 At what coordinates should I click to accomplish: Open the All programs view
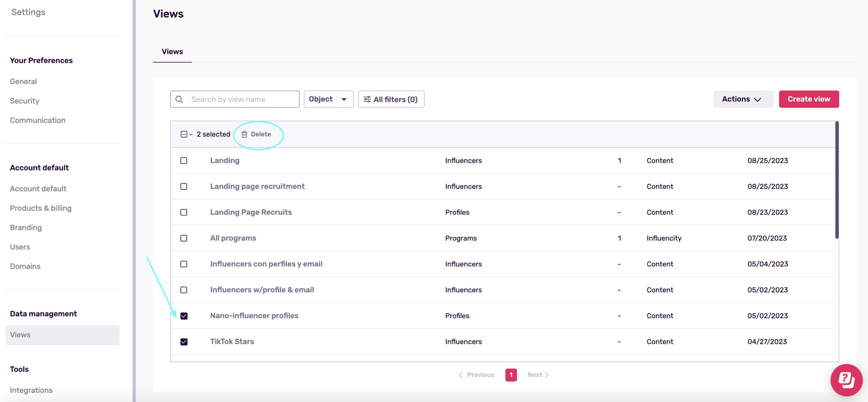coord(233,238)
